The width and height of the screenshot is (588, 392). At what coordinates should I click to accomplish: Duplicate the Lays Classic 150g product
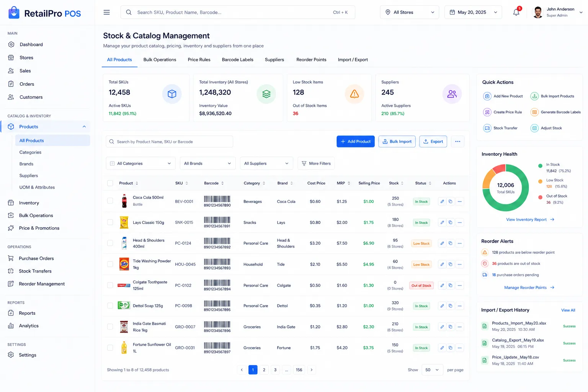tap(451, 222)
